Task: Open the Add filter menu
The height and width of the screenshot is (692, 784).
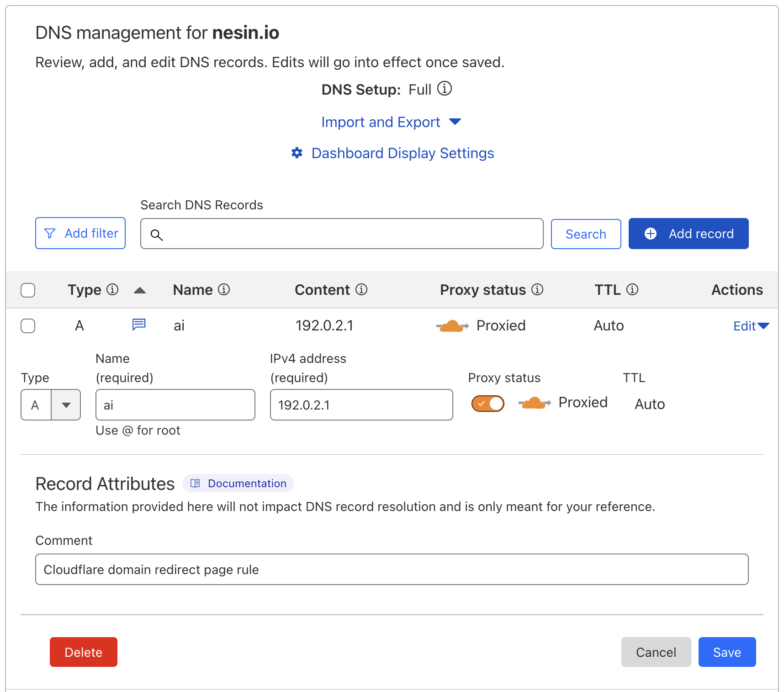Action: coord(80,234)
